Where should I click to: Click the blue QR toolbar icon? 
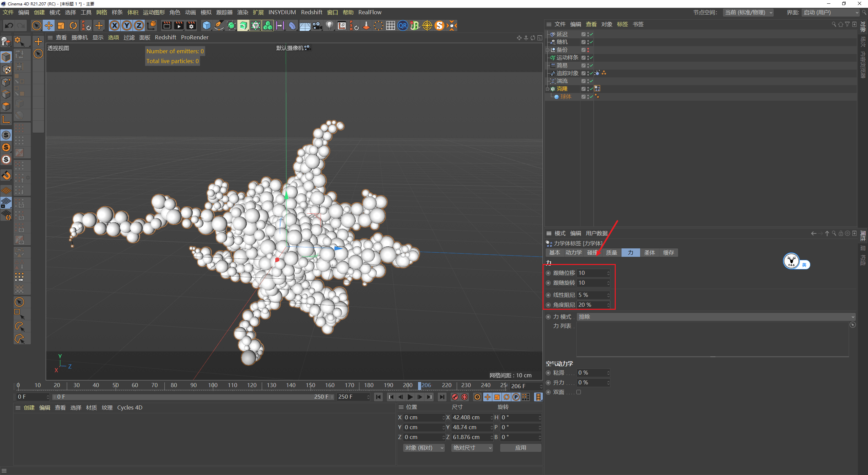(x=402, y=25)
